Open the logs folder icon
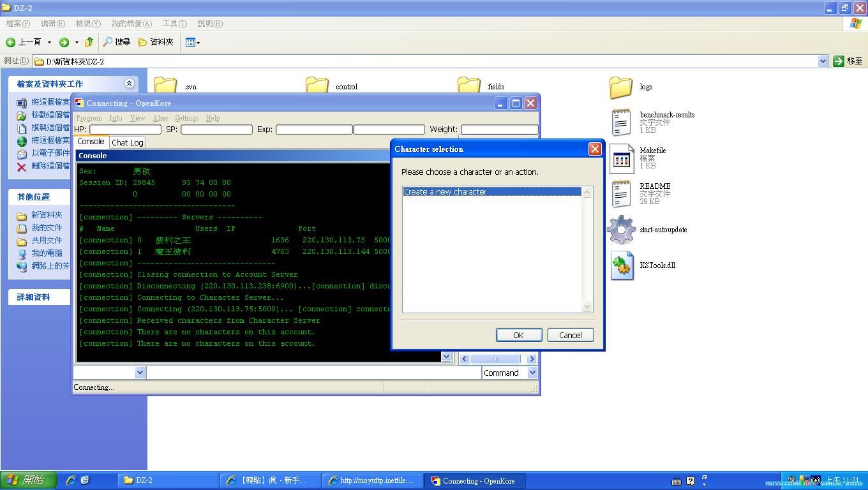 click(620, 87)
